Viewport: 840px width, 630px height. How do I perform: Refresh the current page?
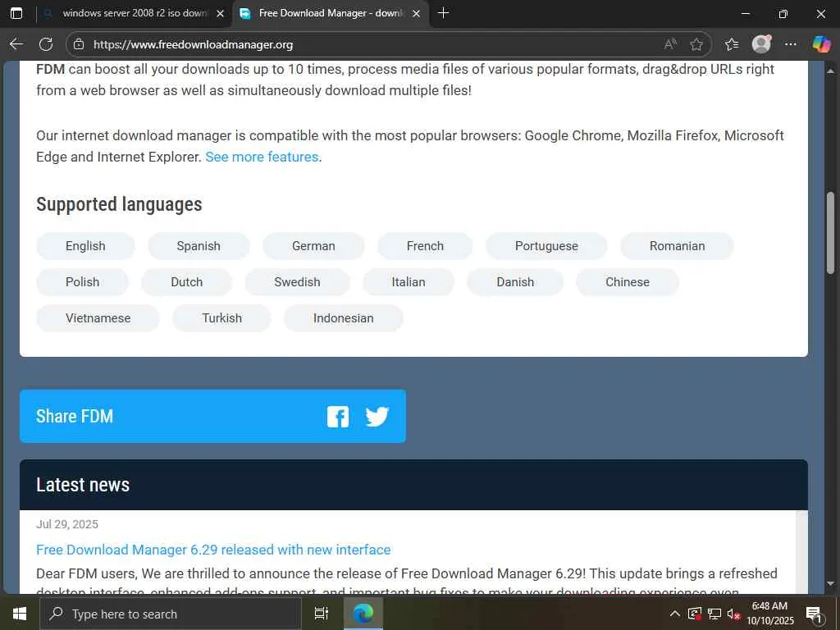click(x=46, y=44)
